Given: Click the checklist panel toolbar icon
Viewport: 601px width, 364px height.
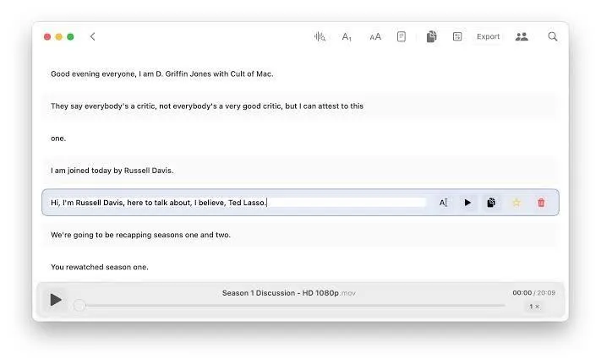Looking at the screenshot, I should 457,37.
